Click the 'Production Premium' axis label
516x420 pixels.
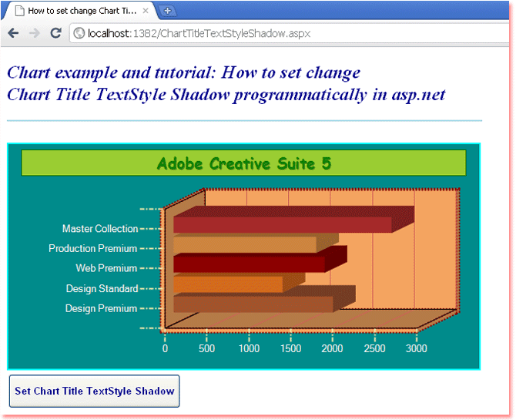tap(92, 248)
